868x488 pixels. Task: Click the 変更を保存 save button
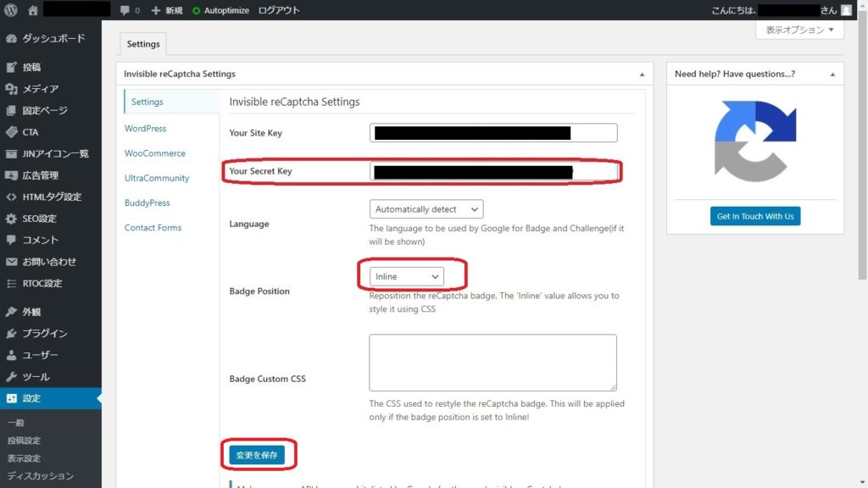point(257,455)
